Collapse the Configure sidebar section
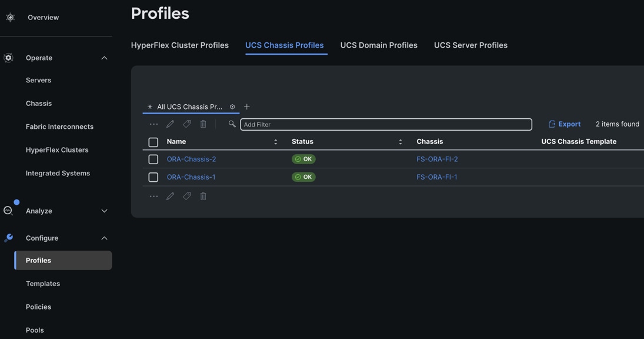The width and height of the screenshot is (644, 339). [x=104, y=238]
